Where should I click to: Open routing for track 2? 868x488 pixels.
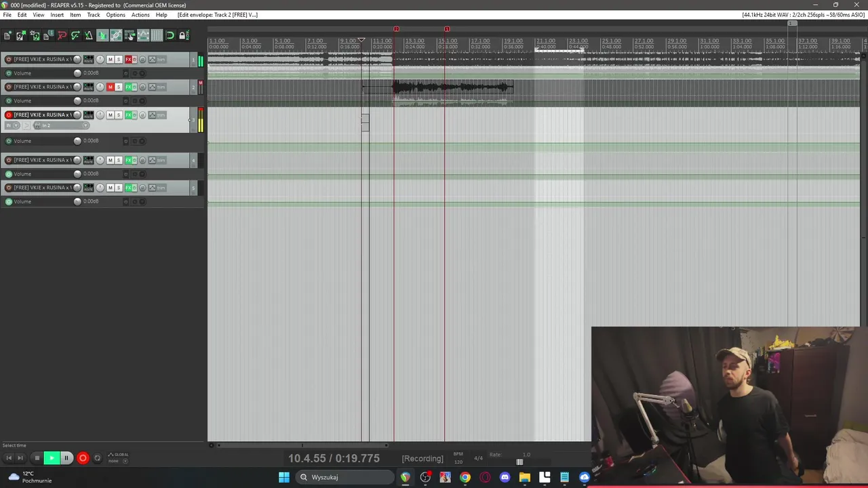click(88, 87)
